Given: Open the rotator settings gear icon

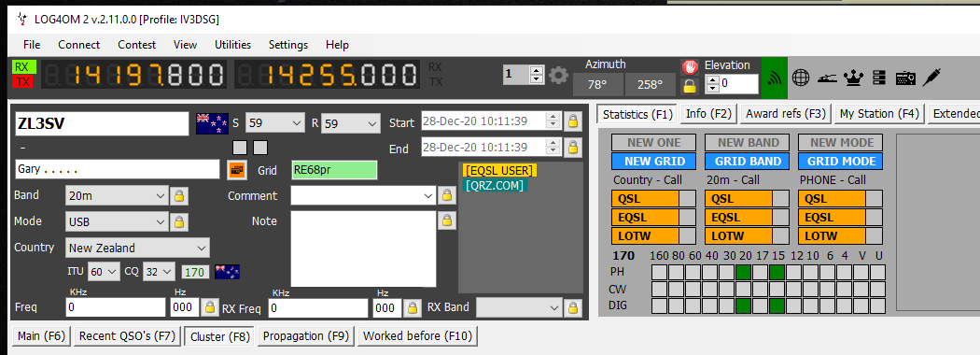Looking at the screenshot, I should [558, 75].
